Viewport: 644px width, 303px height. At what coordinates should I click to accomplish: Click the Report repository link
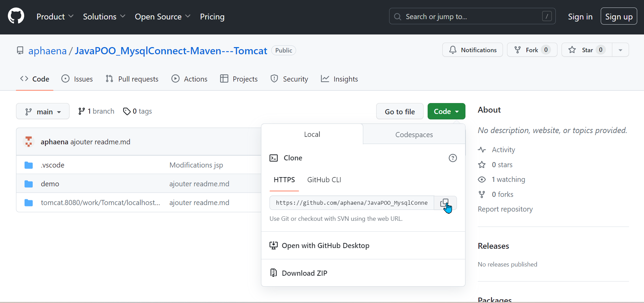505,209
